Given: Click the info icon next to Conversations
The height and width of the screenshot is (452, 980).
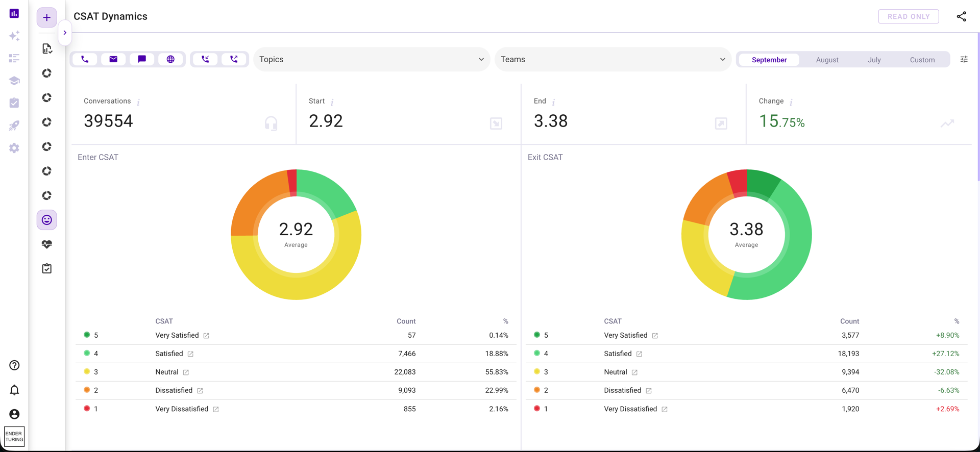Looking at the screenshot, I should [138, 102].
